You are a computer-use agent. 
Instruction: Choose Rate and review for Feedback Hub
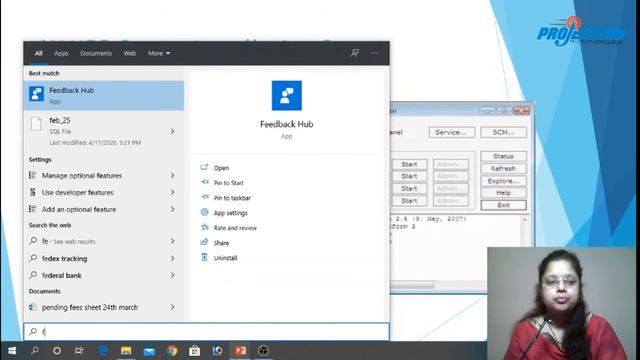235,228
